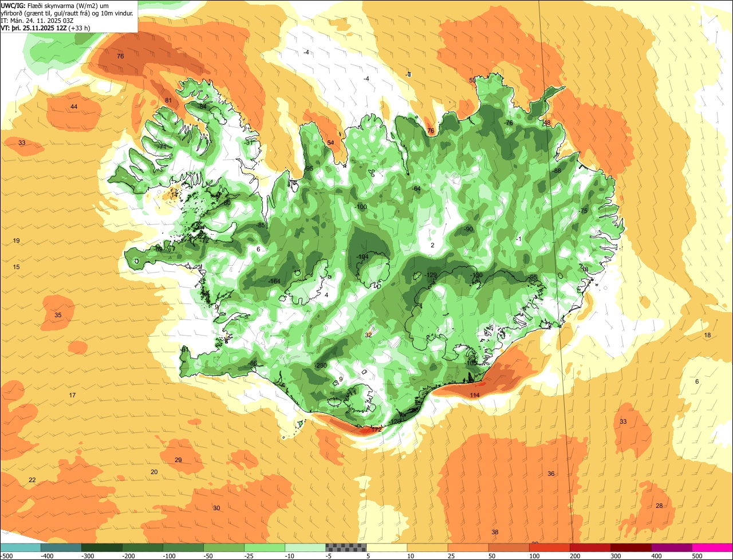Click the '-130' flux value label
The height and width of the screenshot is (560, 733).
(x=476, y=275)
